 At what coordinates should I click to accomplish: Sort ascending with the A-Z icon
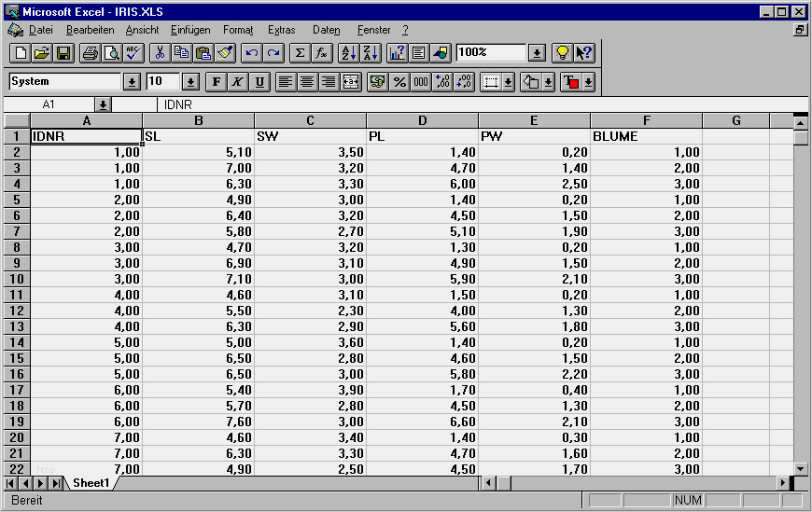pyautogui.click(x=348, y=53)
